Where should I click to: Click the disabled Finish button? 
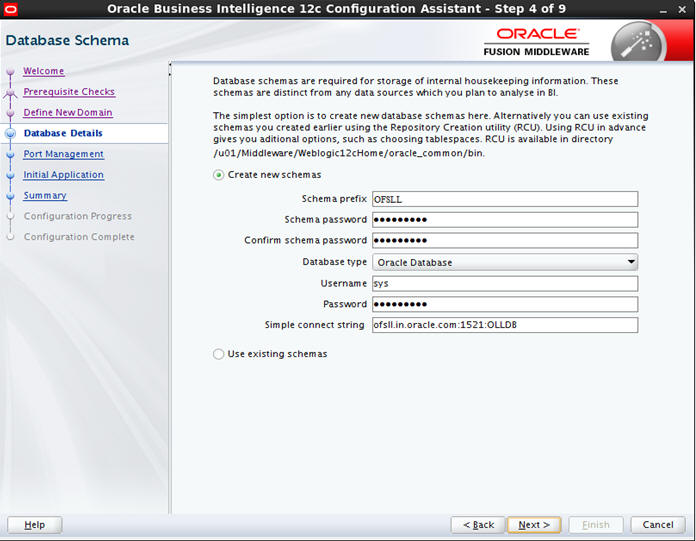(596, 525)
